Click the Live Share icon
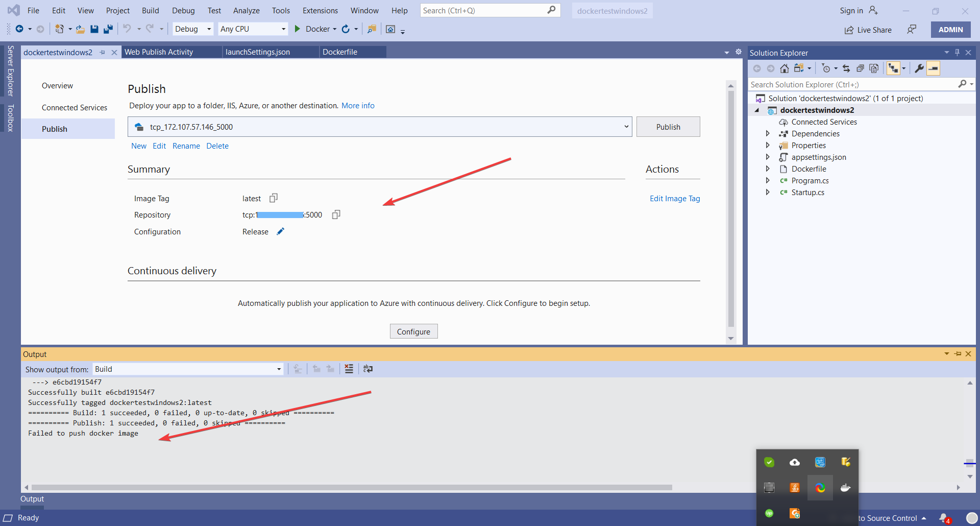 tap(849, 30)
